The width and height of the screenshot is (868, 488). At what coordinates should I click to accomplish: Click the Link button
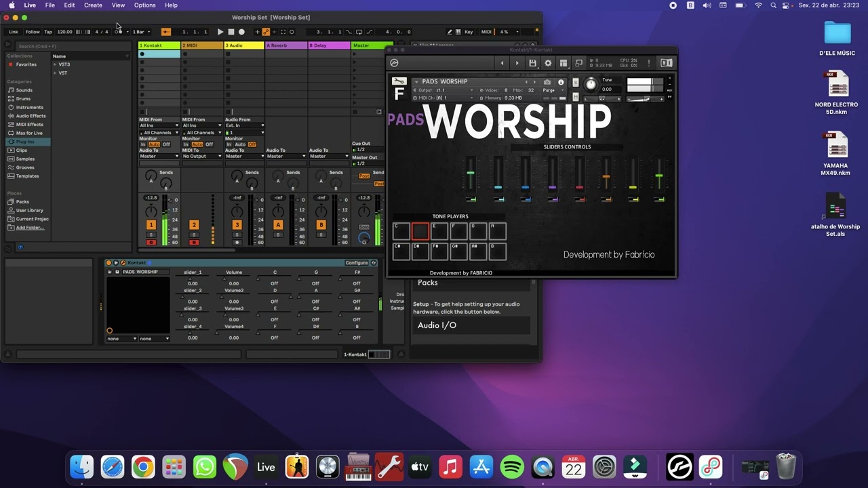pyautogui.click(x=14, y=32)
